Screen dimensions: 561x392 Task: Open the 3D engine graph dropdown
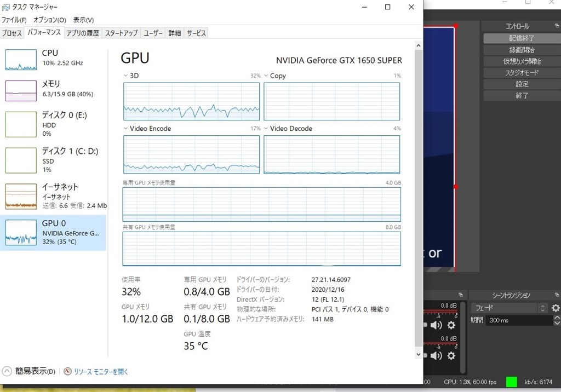[x=125, y=76]
